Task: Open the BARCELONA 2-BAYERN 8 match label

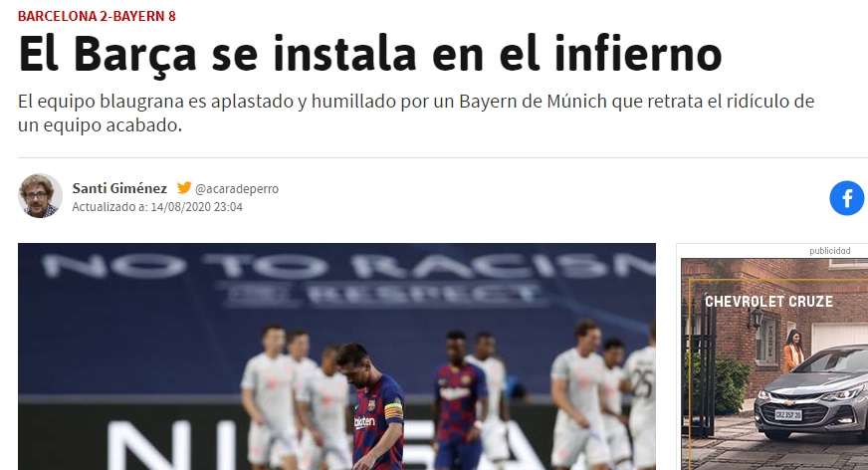Action: click(97, 16)
